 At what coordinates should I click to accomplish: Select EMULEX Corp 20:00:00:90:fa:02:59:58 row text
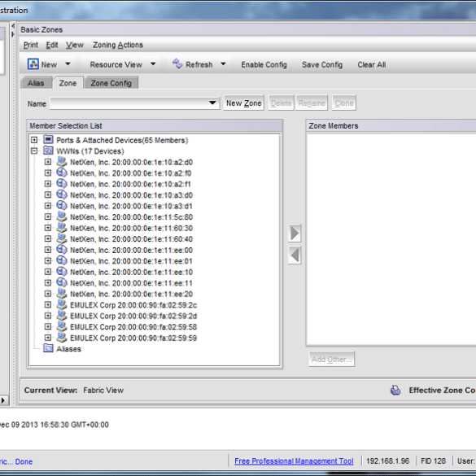tap(133, 327)
